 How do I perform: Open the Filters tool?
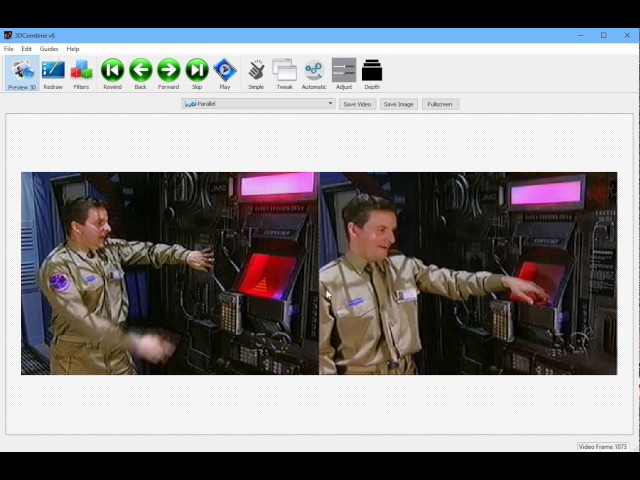(x=81, y=74)
